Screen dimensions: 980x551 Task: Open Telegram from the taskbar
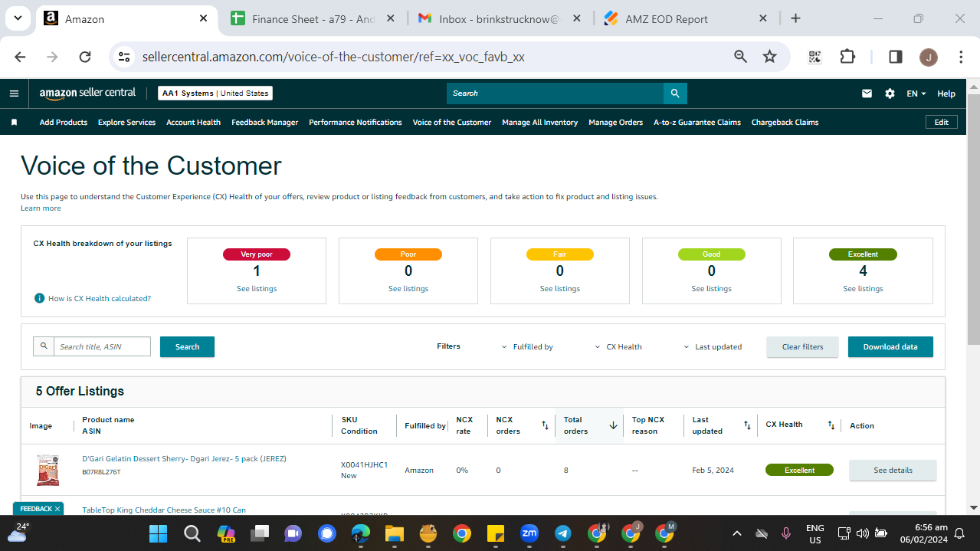point(562,533)
